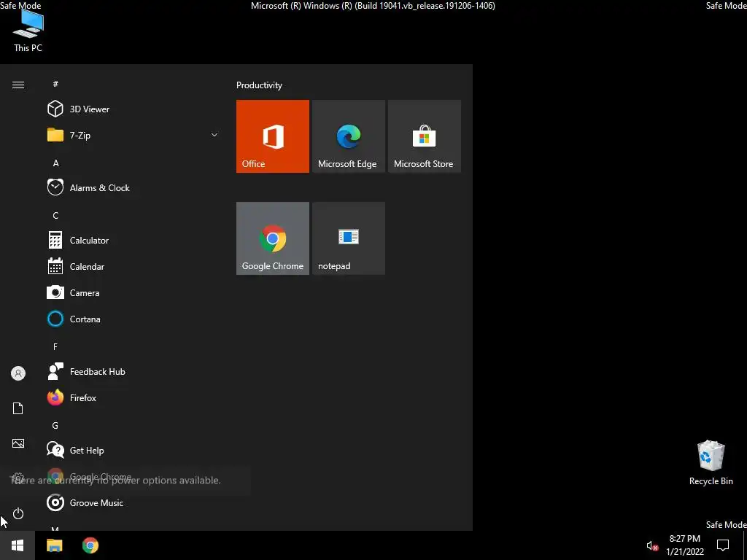747x560 pixels.
Task: Open 3D Viewer from app list
Action: point(133,109)
